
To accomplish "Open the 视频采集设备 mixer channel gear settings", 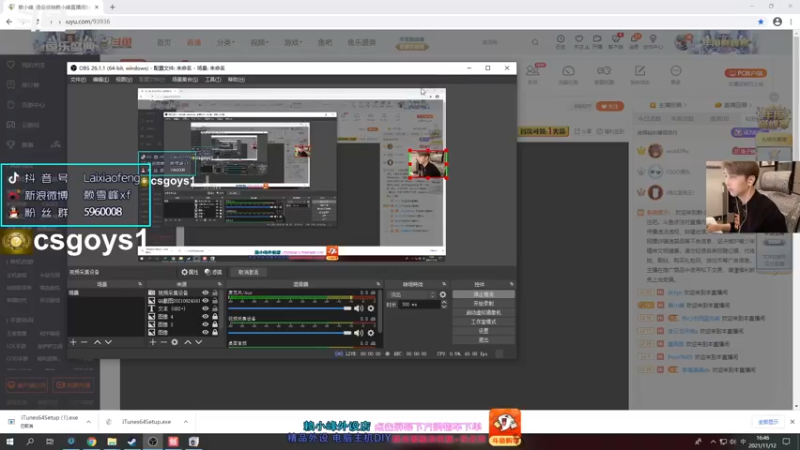I will 371,333.
